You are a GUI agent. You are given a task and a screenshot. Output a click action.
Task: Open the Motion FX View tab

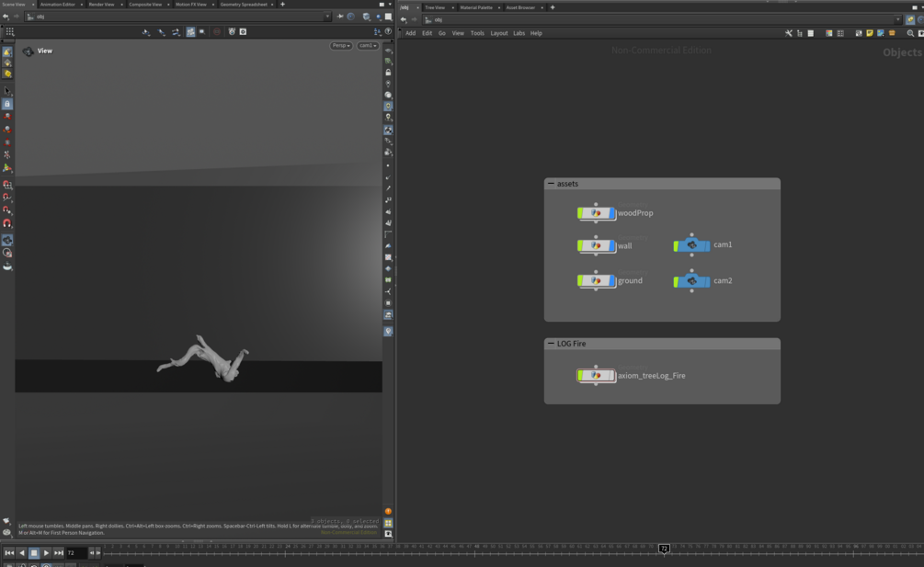[191, 4]
